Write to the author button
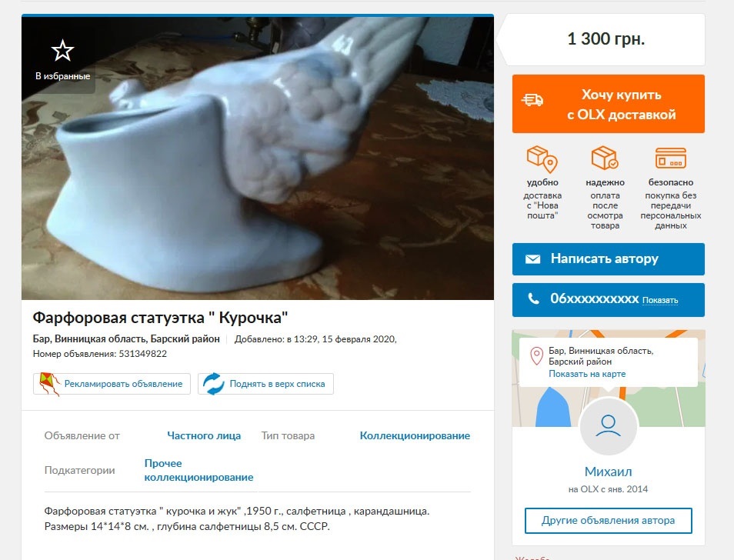The height and width of the screenshot is (560, 734). point(608,258)
